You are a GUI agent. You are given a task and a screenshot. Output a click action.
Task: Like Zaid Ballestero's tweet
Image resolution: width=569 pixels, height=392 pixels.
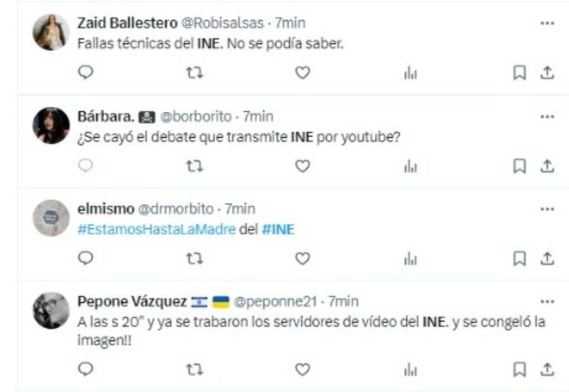point(303,73)
